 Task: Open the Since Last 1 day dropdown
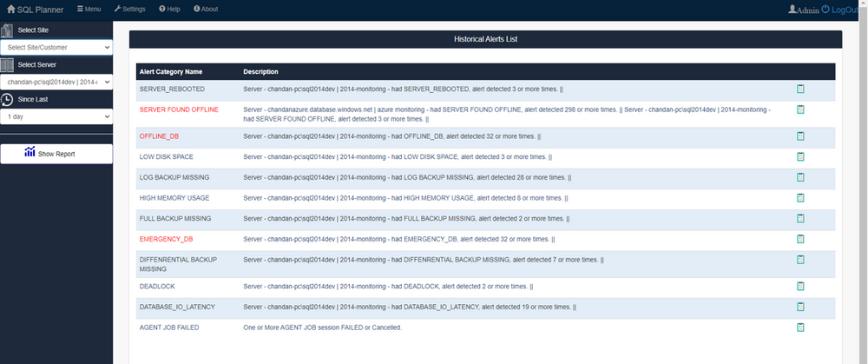56,116
